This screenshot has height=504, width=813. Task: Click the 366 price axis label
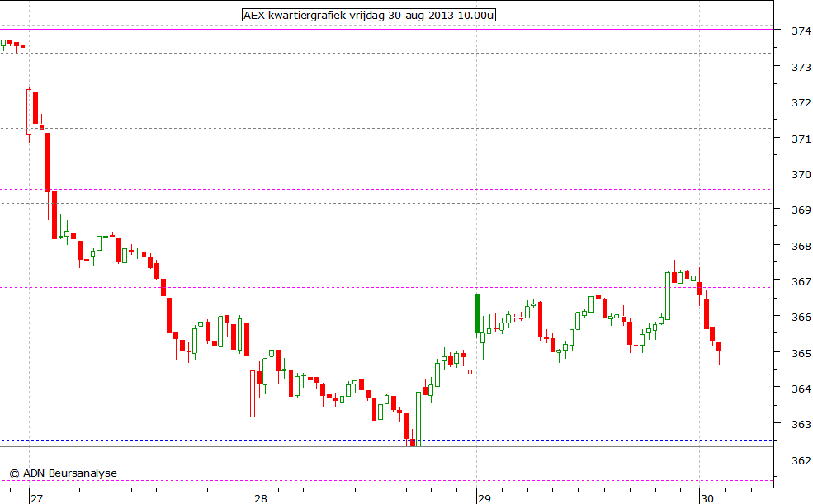[801, 317]
